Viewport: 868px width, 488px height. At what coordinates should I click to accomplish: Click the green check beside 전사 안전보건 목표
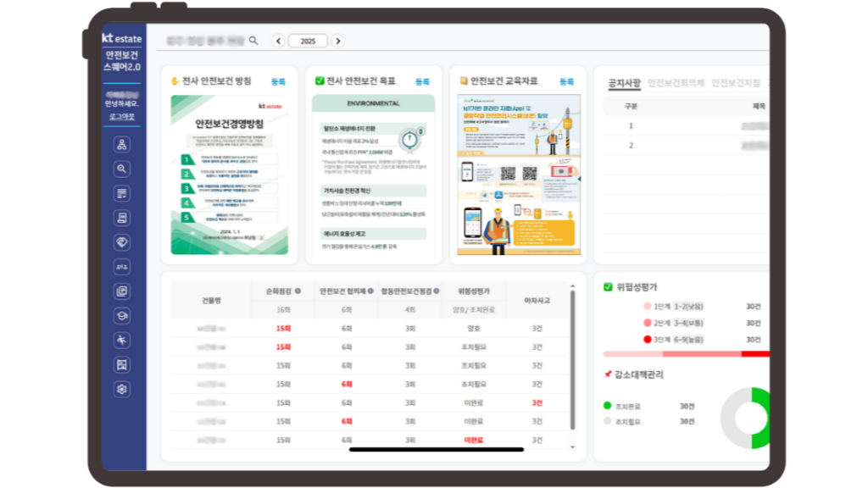[x=320, y=80]
